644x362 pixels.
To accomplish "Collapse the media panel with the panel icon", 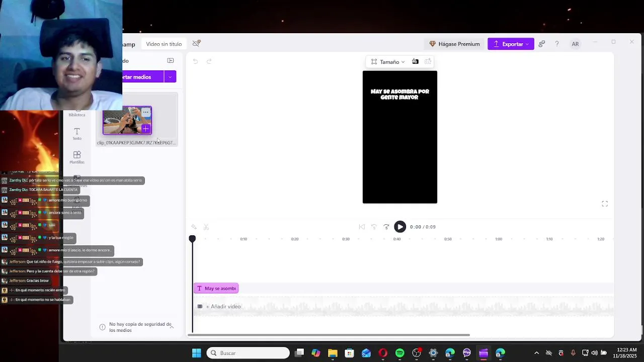I will point(171,60).
